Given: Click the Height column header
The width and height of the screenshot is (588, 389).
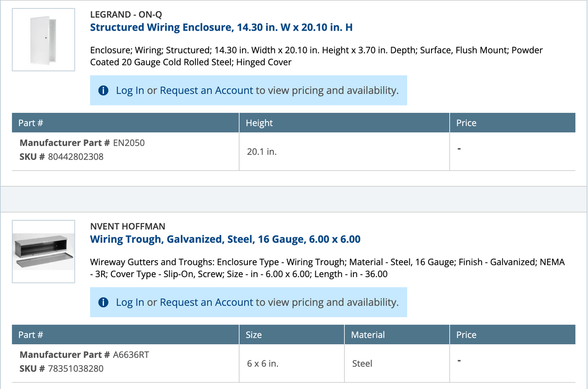Looking at the screenshot, I should [x=344, y=123].
